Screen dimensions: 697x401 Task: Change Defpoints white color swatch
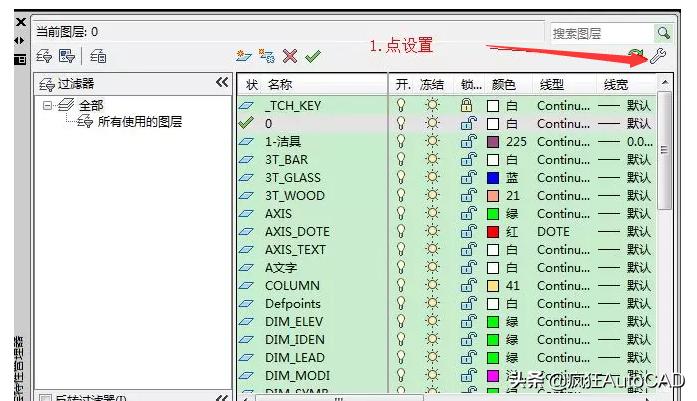pyautogui.click(x=493, y=304)
